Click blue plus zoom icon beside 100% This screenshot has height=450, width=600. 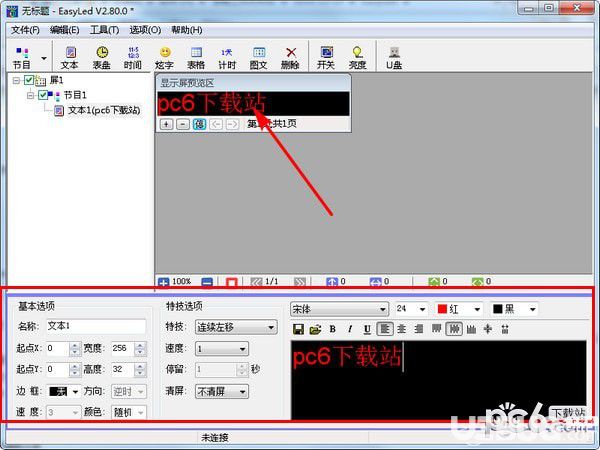point(163,282)
